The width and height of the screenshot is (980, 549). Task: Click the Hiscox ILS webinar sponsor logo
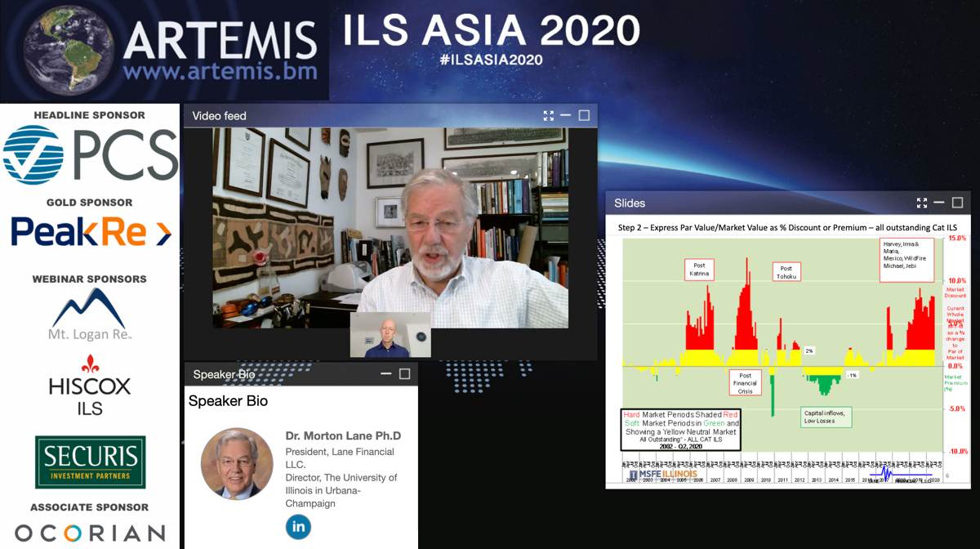tap(90, 384)
